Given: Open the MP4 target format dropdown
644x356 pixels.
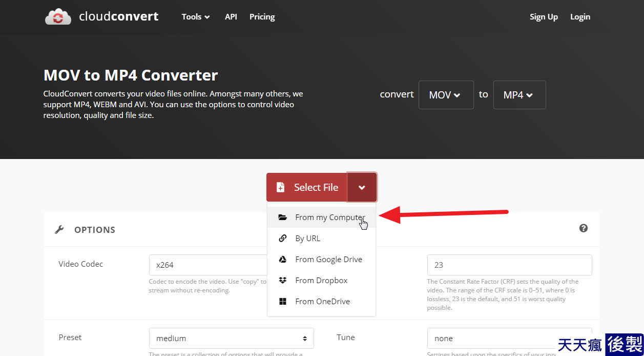Looking at the screenshot, I should (520, 95).
